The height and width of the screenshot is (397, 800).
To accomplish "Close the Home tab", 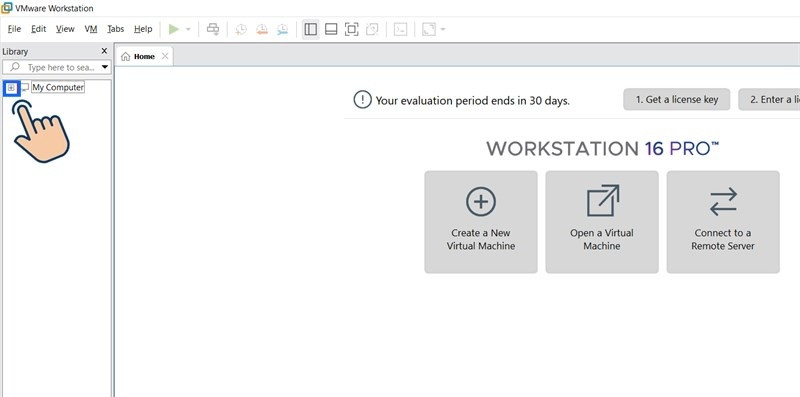I will (165, 56).
